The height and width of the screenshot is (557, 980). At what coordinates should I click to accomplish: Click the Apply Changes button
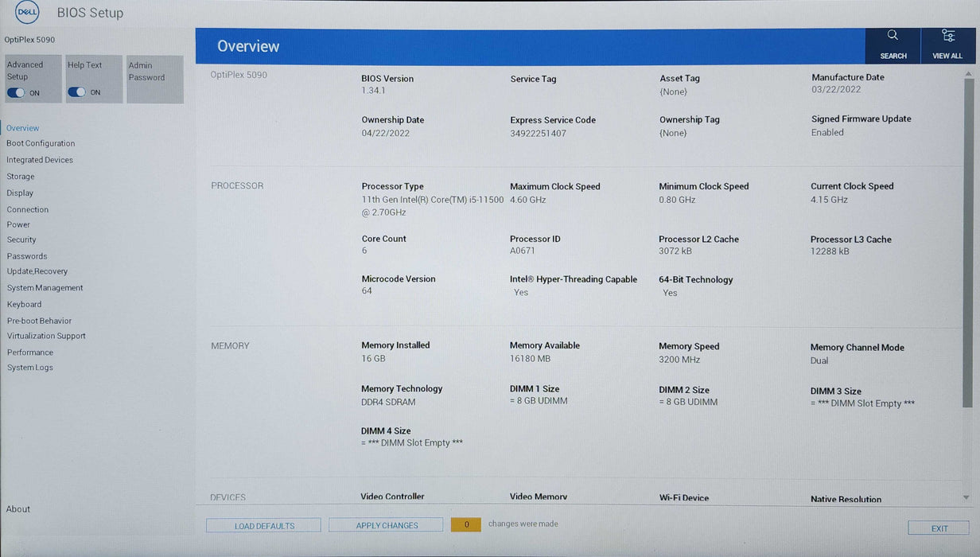pos(387,525)
